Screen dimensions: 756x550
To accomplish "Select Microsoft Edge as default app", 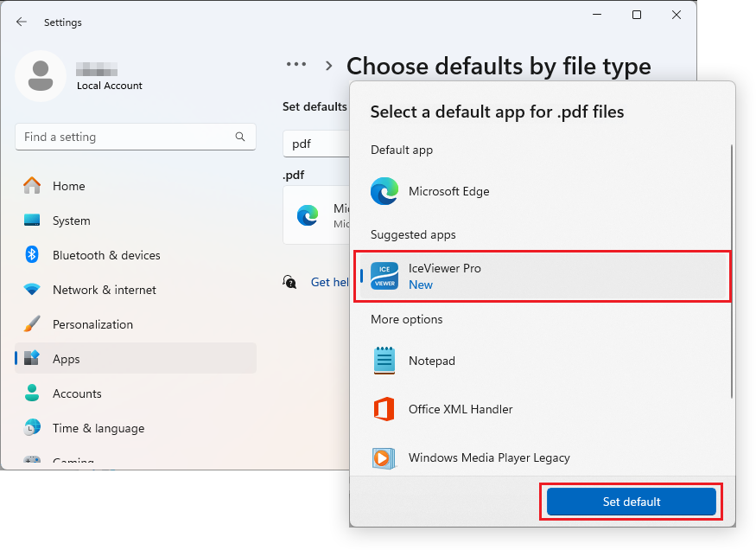I will click(x=543, y=191).
